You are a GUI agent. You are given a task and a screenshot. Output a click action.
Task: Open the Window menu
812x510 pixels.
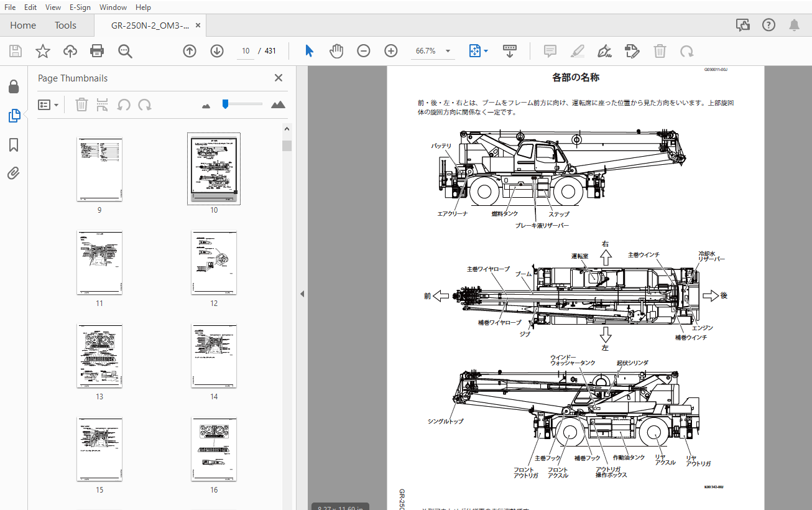pyautogui.click(x=113, y=7)
